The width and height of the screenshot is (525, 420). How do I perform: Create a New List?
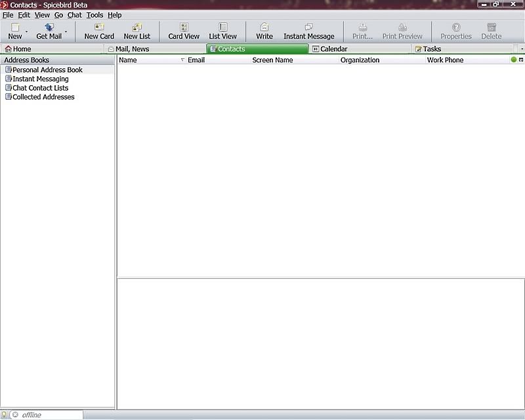click(x=137, y=31)
